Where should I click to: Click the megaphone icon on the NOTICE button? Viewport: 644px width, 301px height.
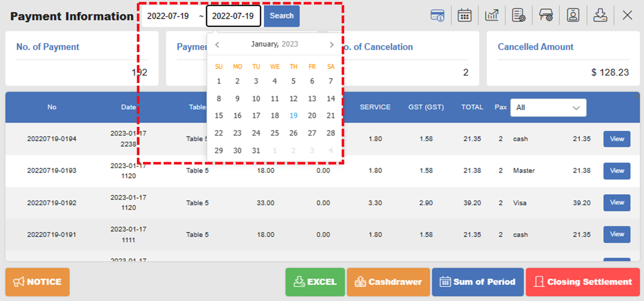click(19, 282)
